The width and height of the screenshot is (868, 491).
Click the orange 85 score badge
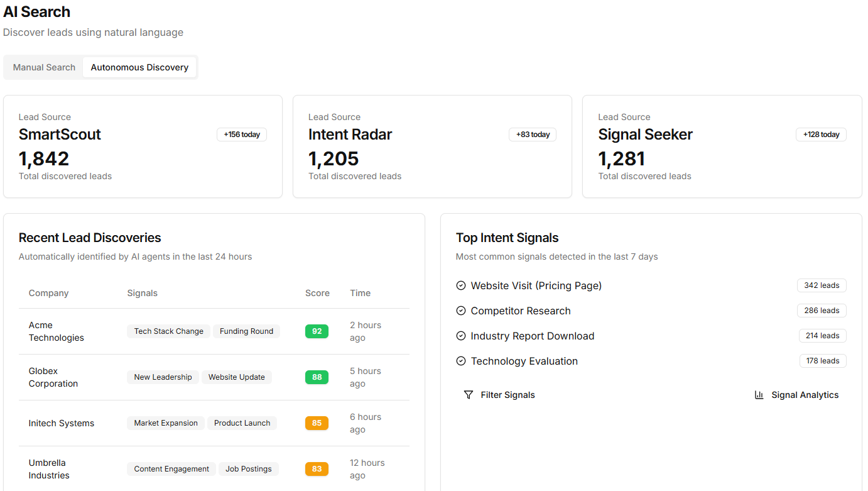pos(317,423)
